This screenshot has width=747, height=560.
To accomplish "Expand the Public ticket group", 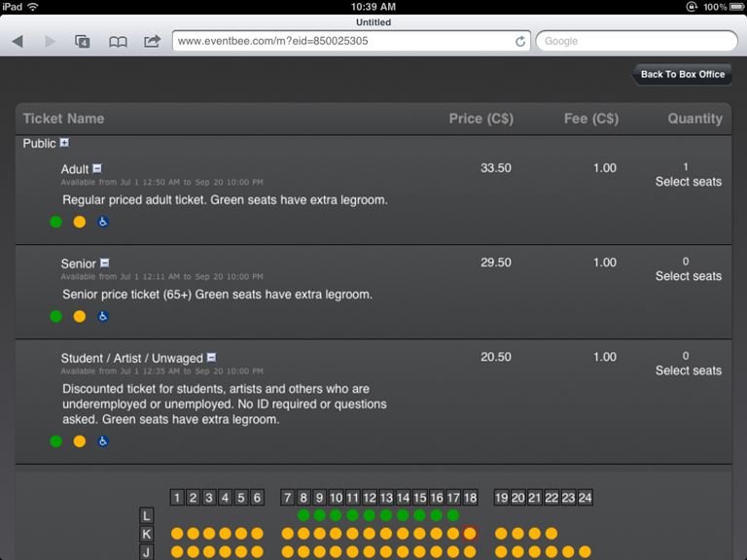I will pyautogui.click(x=65, y=143).
